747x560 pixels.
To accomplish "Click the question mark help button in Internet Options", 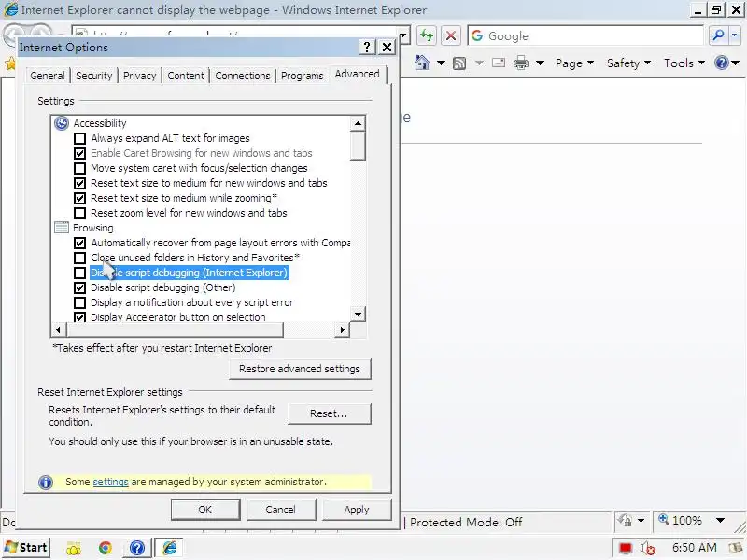I will click(x=366, y=48).
